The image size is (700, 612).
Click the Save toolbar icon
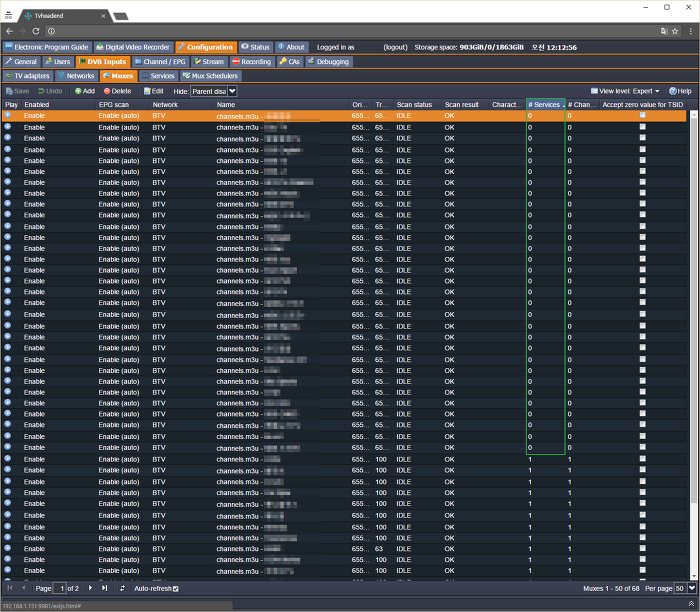pos(17,91)
